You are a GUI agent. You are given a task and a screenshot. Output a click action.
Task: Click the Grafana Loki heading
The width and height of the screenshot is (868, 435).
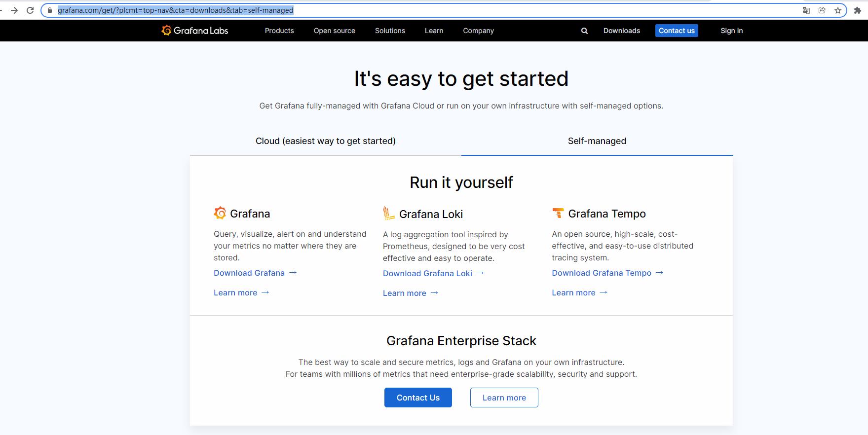click(x=431, y=214)
